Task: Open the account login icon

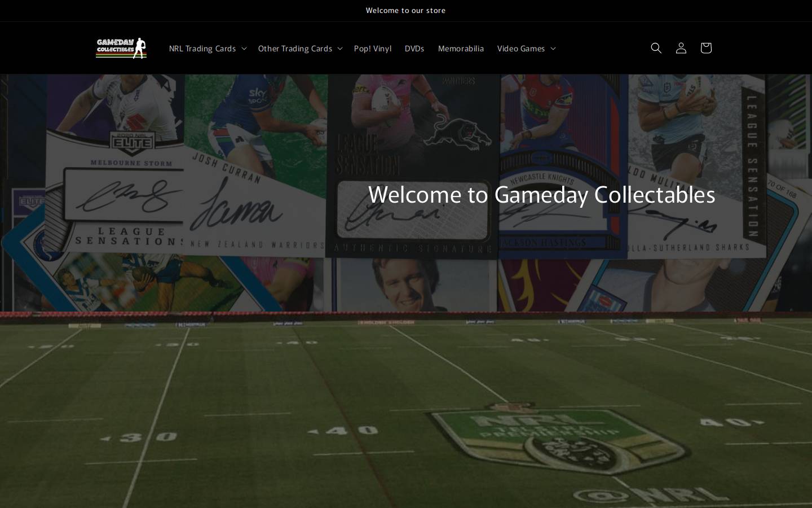Action: tap(681, 48)
